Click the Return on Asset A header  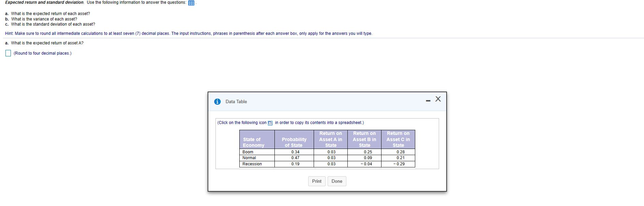pos(330,139)
